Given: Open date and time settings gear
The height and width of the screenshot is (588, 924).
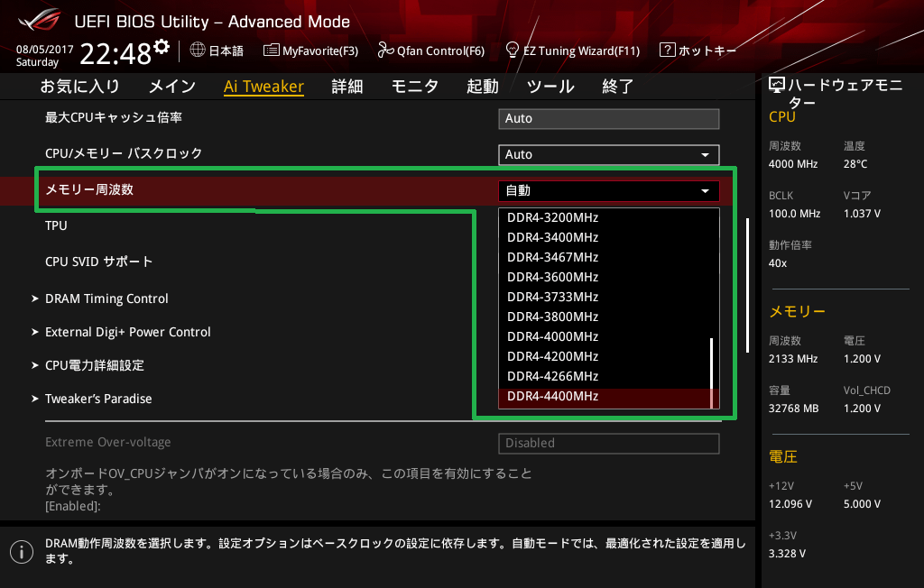Looking at the screenshot, I should (162, 46).
